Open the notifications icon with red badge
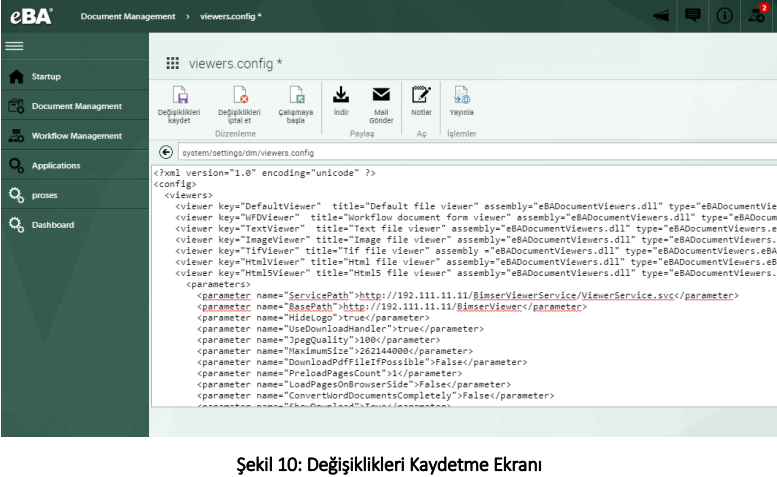Viewport: 777px width, 477px height. click(756, 16)
